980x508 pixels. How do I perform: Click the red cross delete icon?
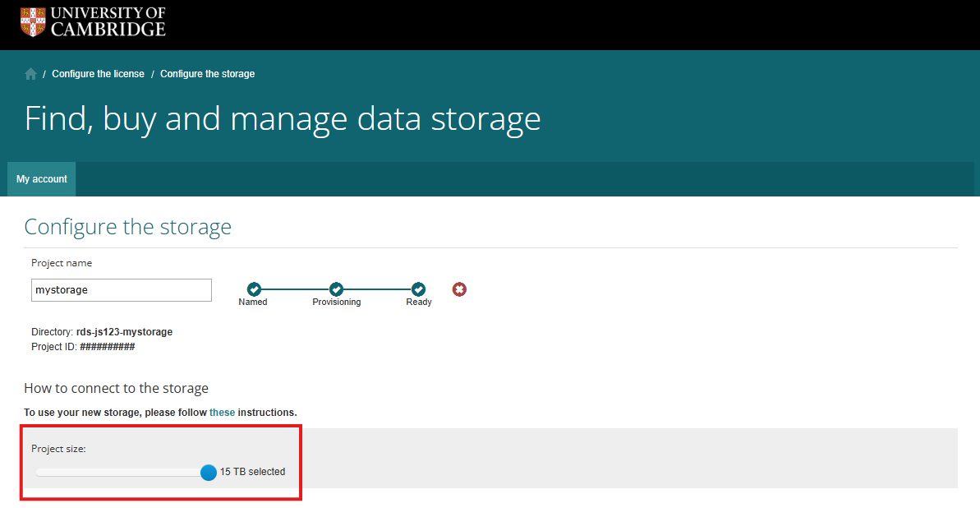(459, 289)
